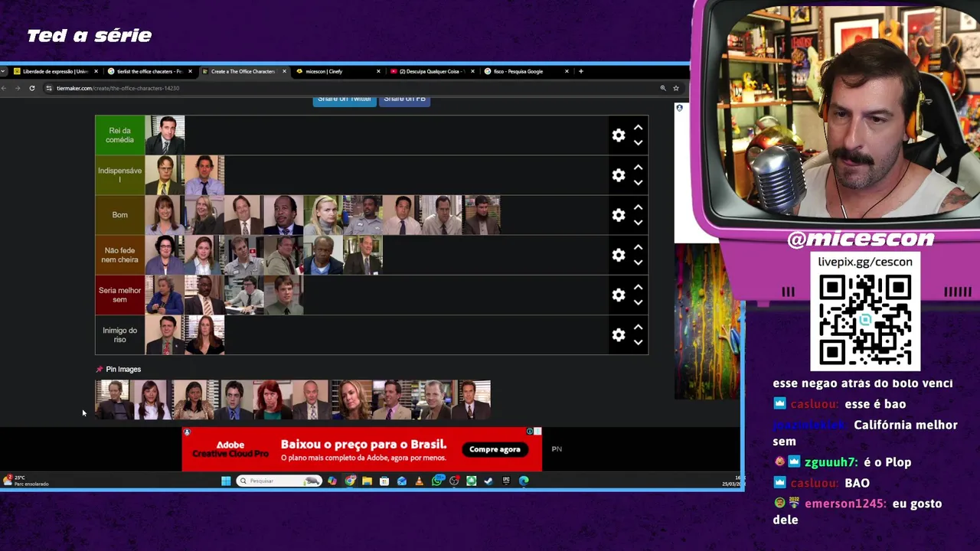
Task: Open settings gear for Rei da comédia tier
Action: (x=619, y=135)
